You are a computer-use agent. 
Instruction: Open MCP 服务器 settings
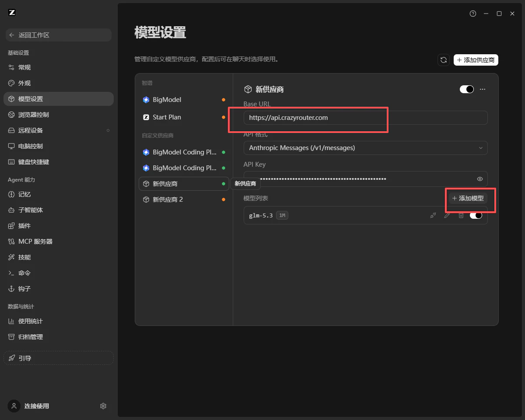tap(58, 241)
